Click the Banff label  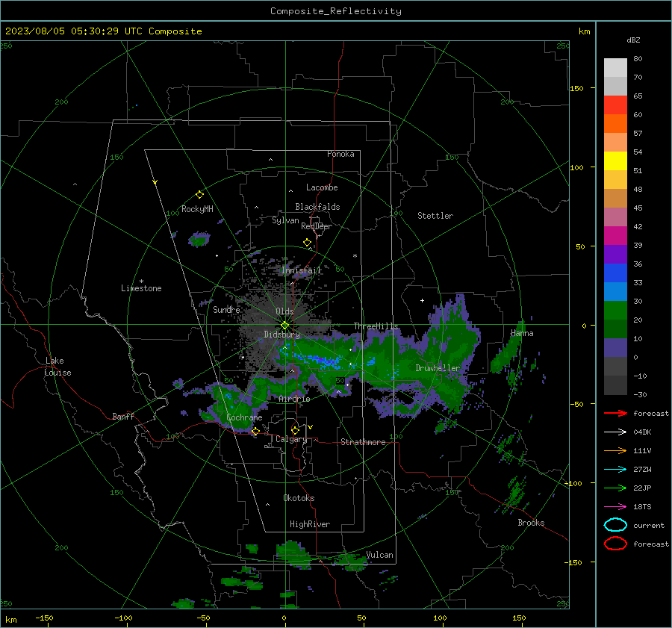[123, 416]
